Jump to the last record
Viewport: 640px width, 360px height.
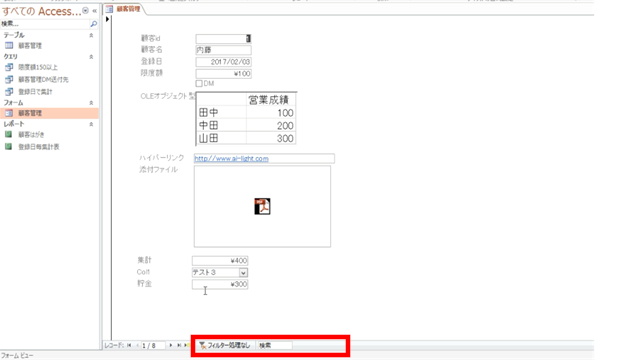point(179,345)
